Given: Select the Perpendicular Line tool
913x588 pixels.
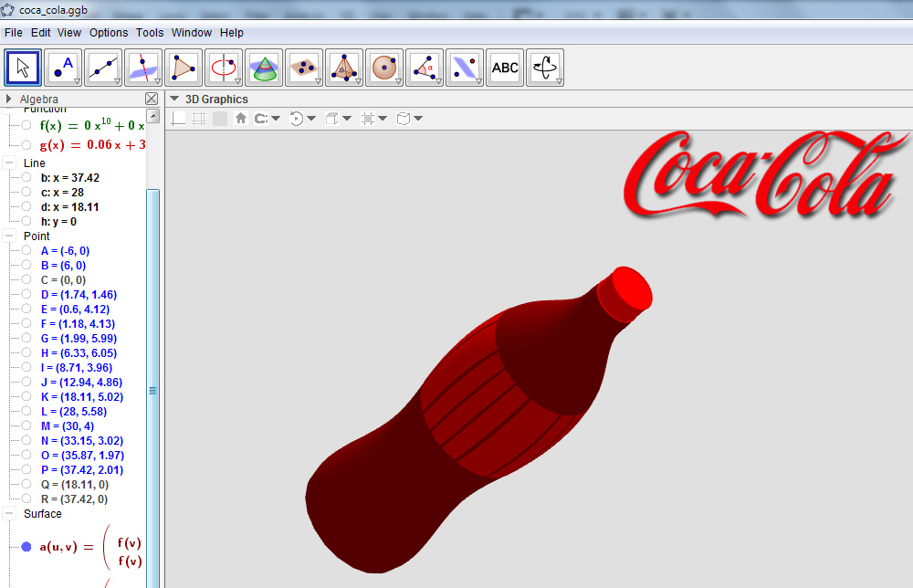Looking at the screenshot, I should 143,68.
